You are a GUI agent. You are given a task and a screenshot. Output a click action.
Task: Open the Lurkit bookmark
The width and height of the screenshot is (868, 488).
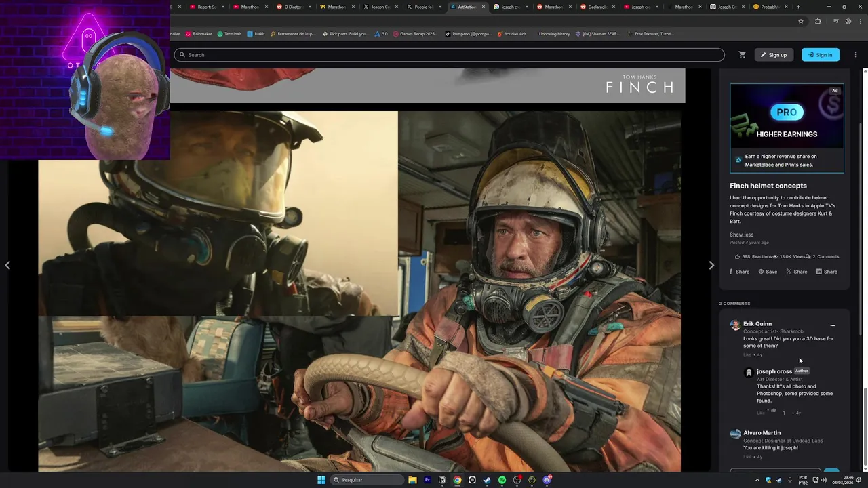point(256,34)
